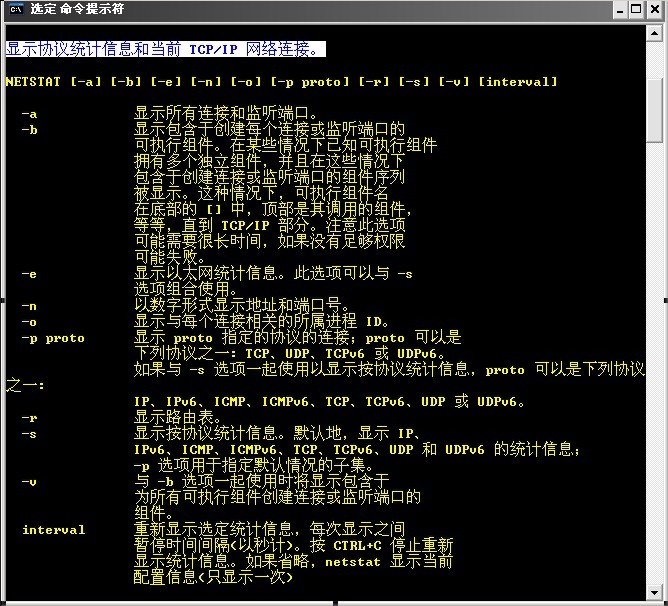
Task: Click the text 选项组合使用
Action: [x=185, y=289]
